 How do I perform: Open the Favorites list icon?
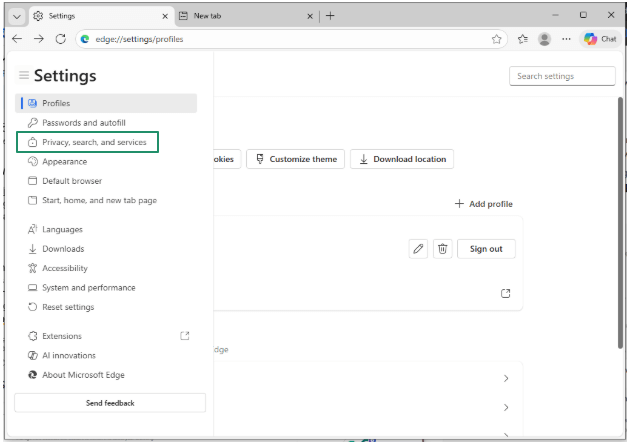tap(523, 39)
